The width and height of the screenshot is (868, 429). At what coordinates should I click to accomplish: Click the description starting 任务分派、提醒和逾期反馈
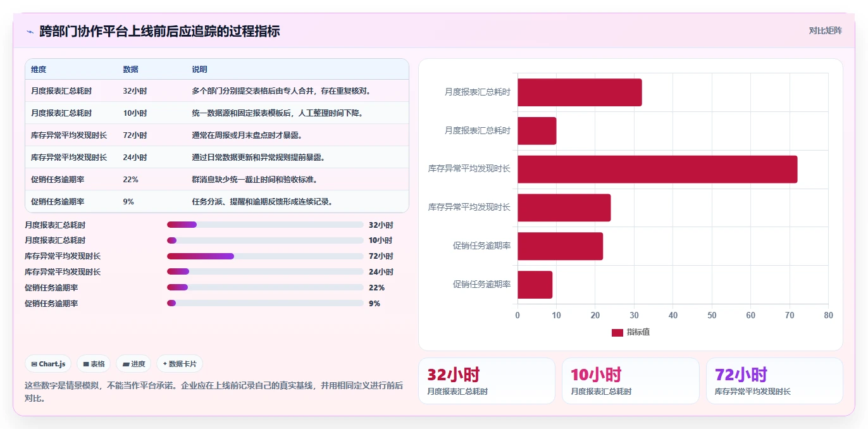(x=262, y=202)
